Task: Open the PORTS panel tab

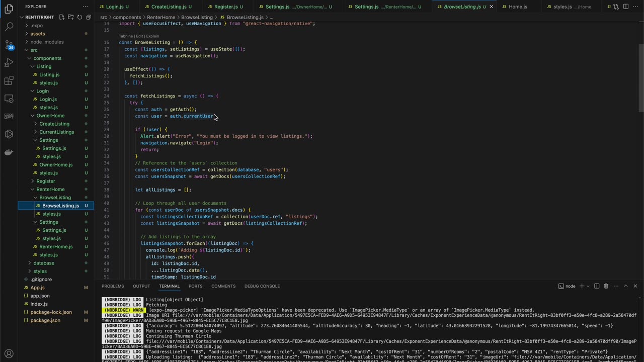Action: pyautogui.click(x=195, y=286)
